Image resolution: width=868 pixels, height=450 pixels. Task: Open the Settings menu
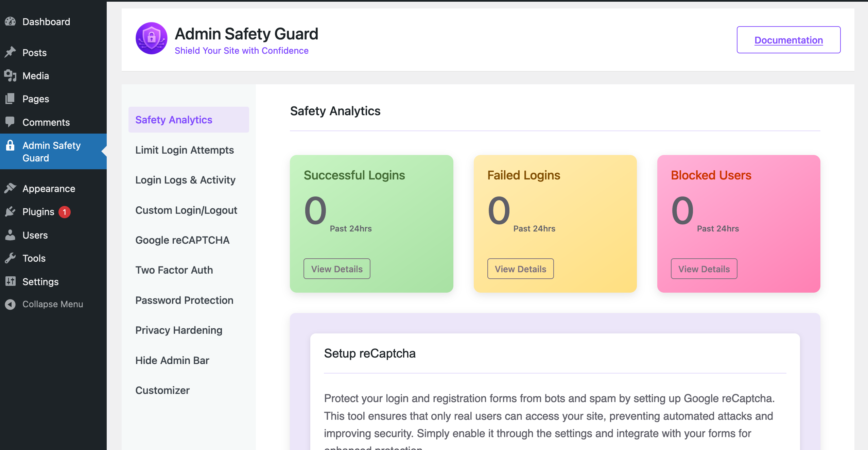53,281
